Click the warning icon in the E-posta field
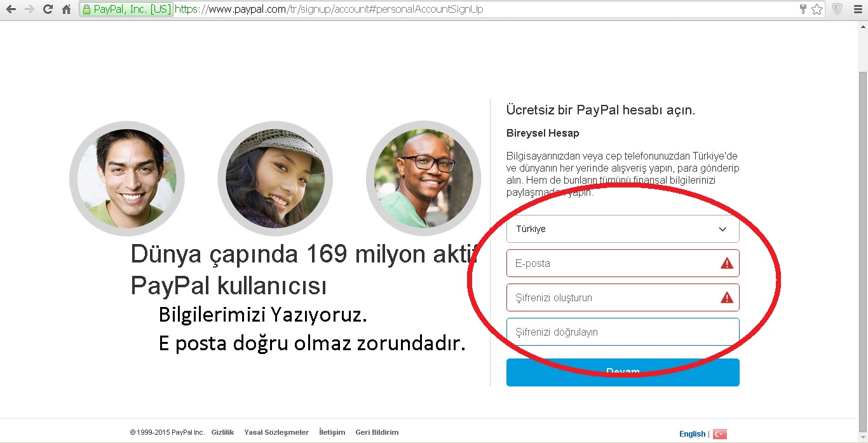 coord(727,263)
